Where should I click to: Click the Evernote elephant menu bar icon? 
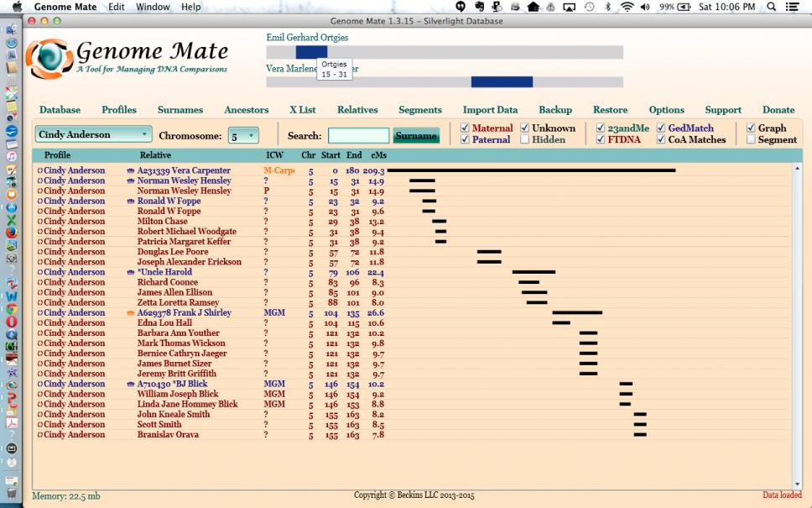(x=480, y=7)
